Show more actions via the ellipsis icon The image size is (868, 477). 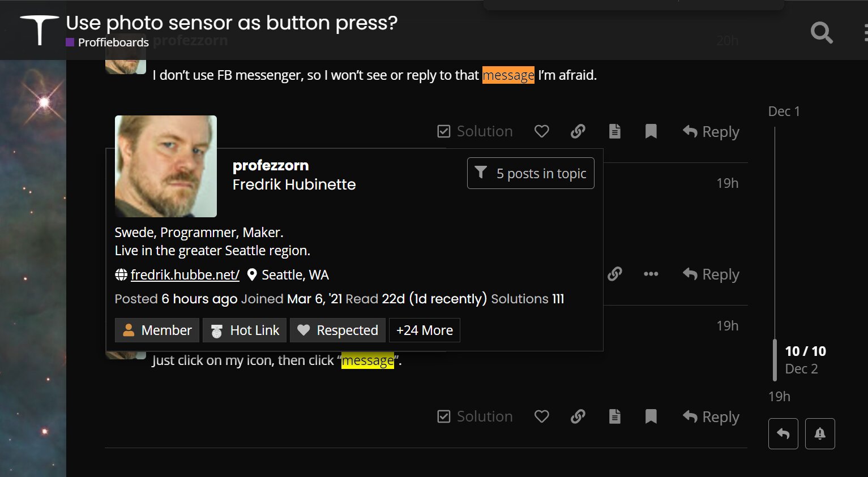point(651,274)
